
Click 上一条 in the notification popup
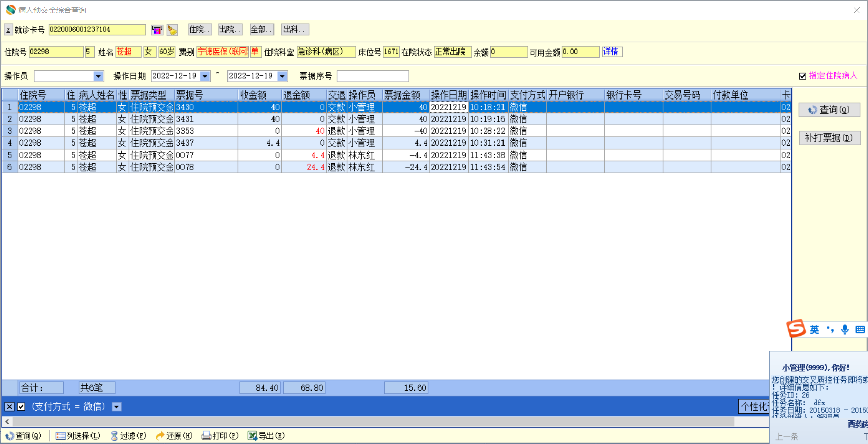(787, 437)
